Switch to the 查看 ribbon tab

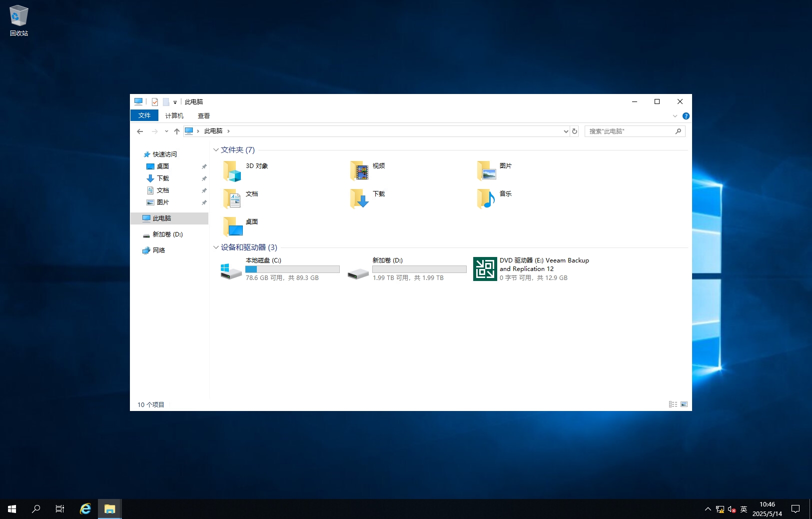203,115
